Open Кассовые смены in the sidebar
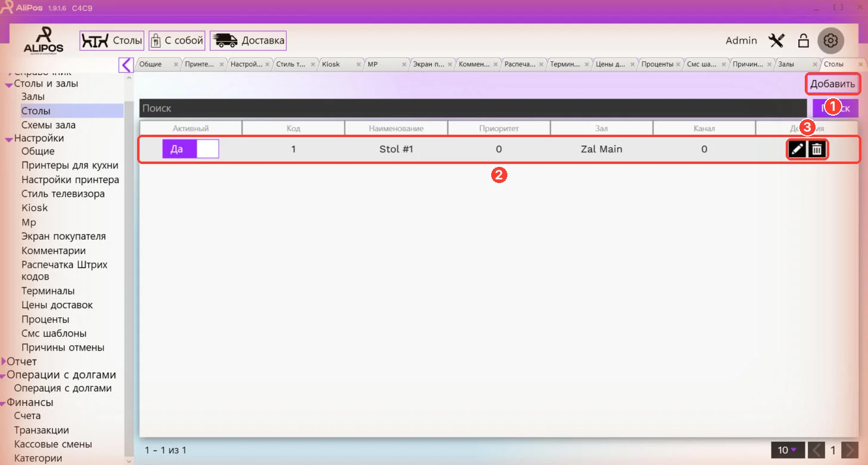 pyautogui.click(x=53, y=444)
